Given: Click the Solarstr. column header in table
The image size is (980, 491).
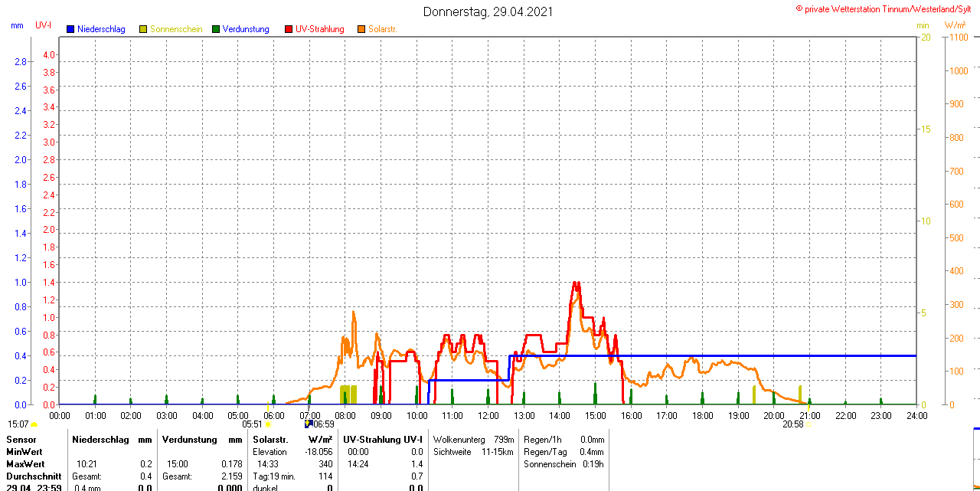Looking at the screenshot, I should (269, 440).
